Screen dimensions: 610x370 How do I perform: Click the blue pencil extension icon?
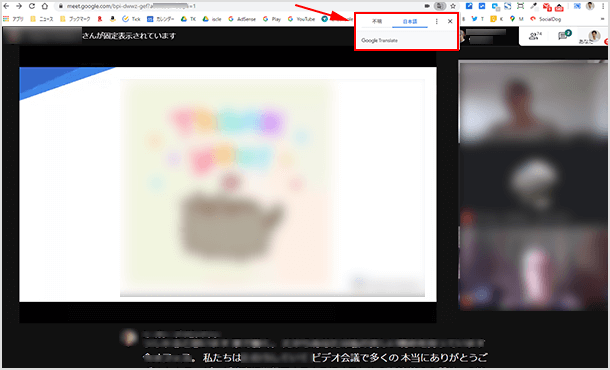pyautogui.click(x=469, y=6)
